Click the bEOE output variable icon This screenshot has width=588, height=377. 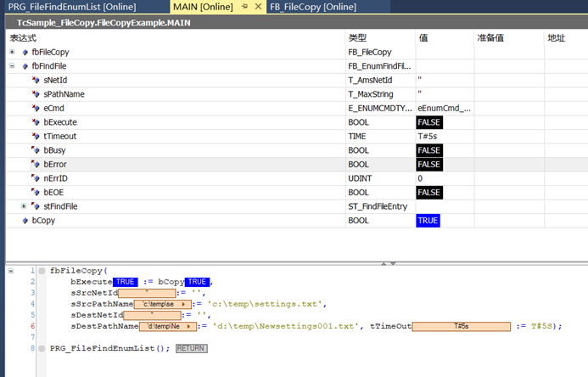[36, 193]
